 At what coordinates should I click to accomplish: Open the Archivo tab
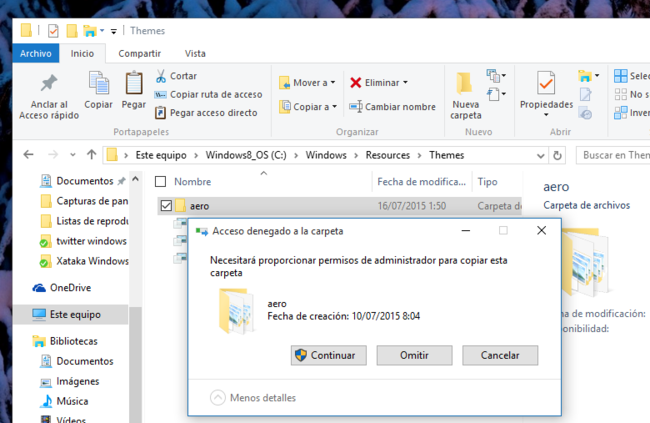click(36, 53)
